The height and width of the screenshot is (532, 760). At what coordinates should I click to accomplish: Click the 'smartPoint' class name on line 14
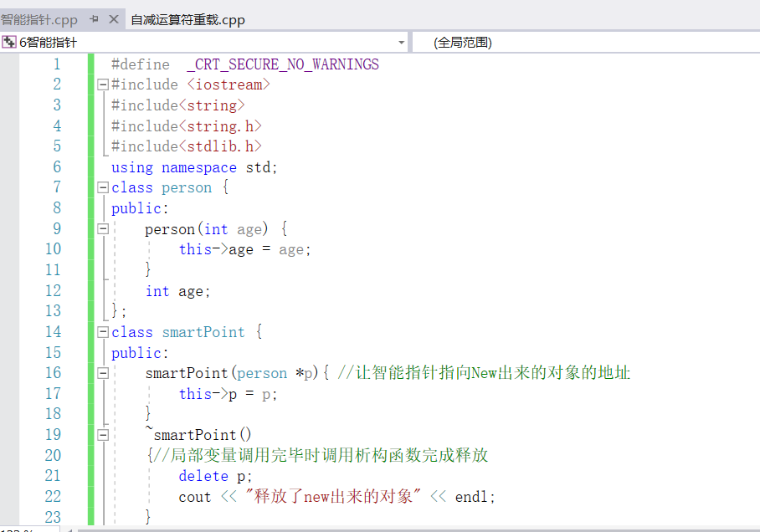coord(203,332)
